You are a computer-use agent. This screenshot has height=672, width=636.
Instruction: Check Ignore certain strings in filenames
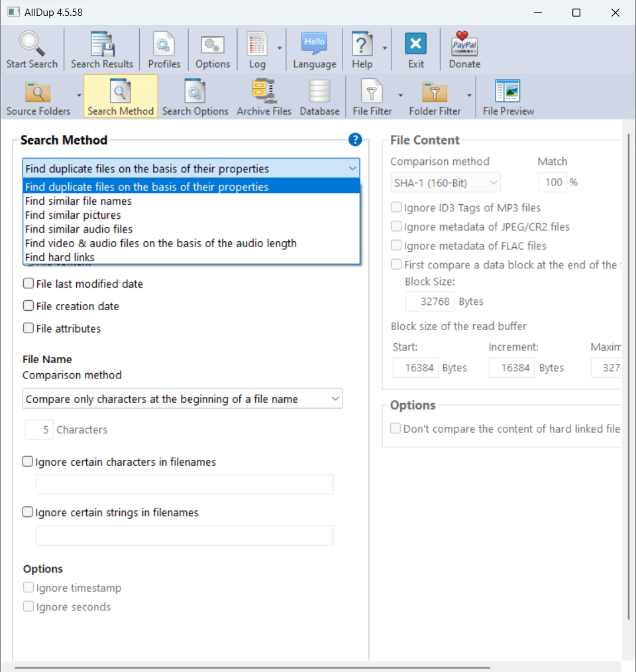tap(27, 512)
